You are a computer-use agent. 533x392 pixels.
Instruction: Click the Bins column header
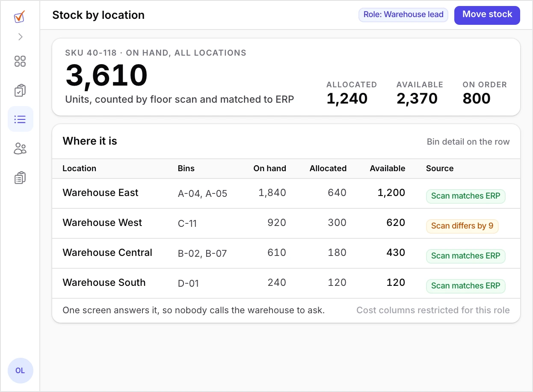(x=186, y=169)
